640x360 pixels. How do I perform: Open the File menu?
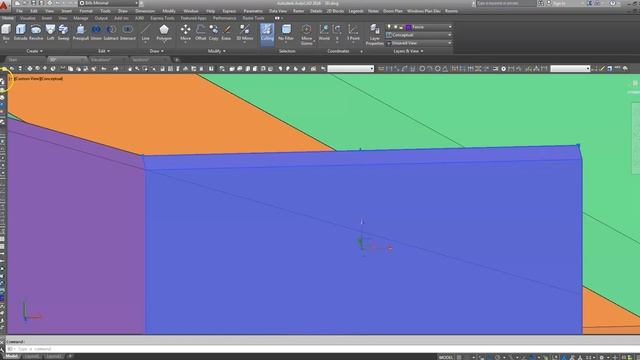click(19, 11)
